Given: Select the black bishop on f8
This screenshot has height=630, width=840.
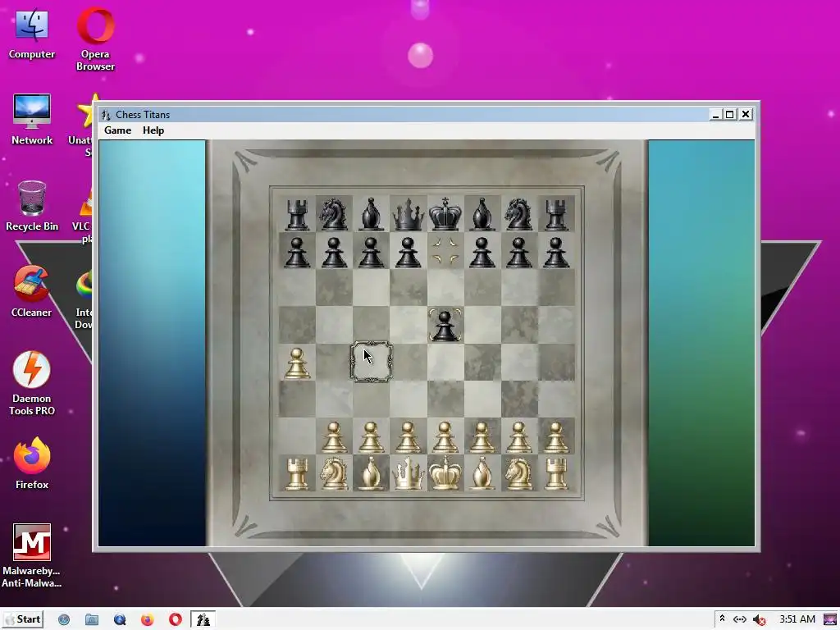Looking at the screenshot, I should [x=482, y=214].
